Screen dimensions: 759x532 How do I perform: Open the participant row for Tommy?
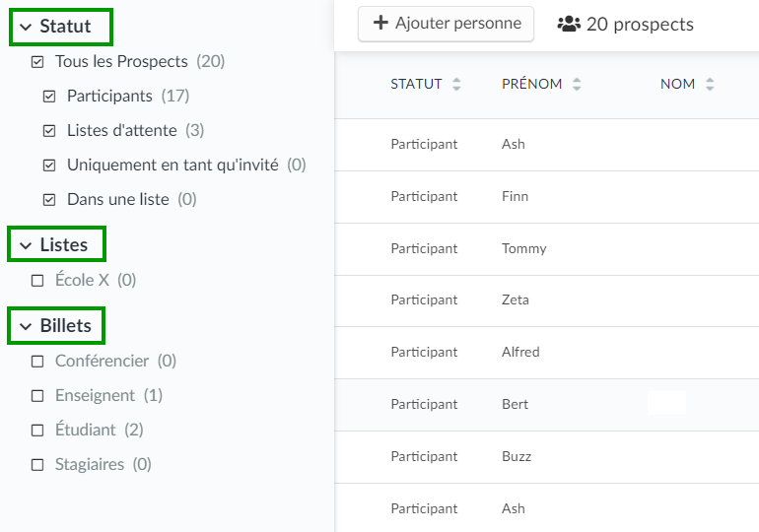coord(546,249)
